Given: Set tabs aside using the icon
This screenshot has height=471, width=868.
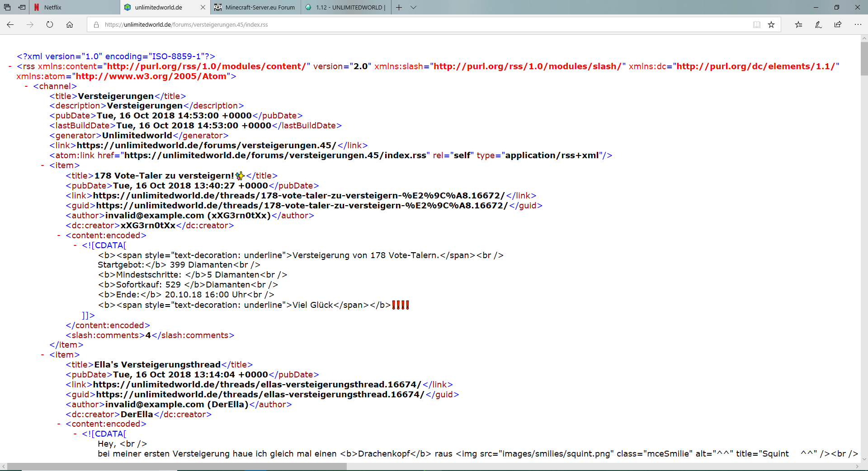Looking at the screenshot, I should pyautogui.click(x=22, y=7).
